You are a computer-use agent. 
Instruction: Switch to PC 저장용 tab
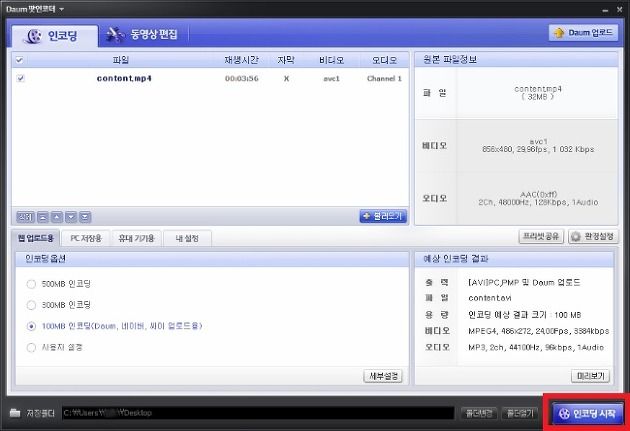pyautogui.click(x=86, y=238)
